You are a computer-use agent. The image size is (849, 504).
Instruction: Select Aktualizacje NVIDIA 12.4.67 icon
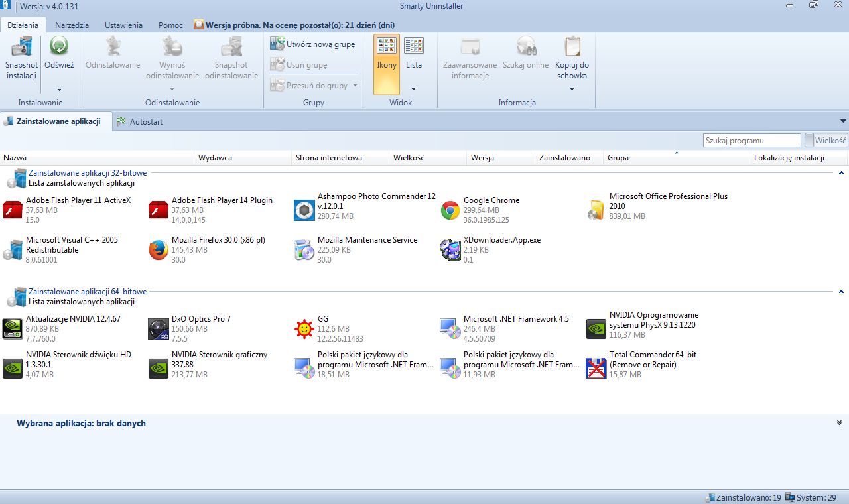click(13, 328)
